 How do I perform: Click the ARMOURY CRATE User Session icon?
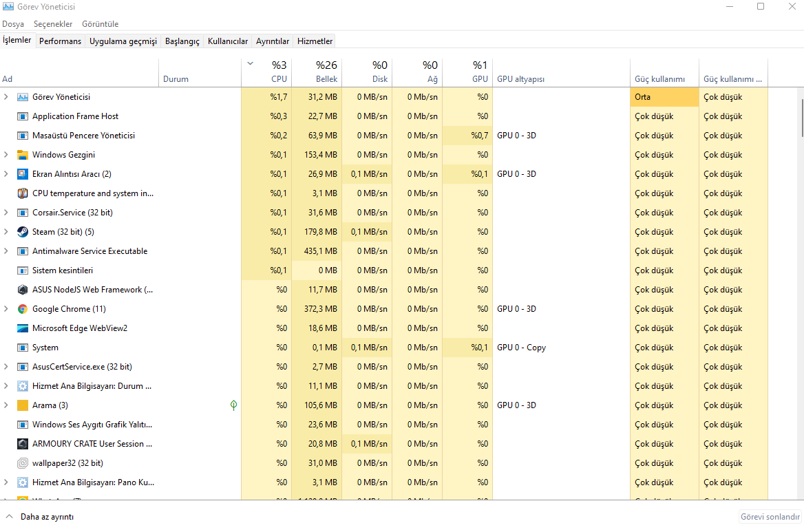tap(23, 444)
